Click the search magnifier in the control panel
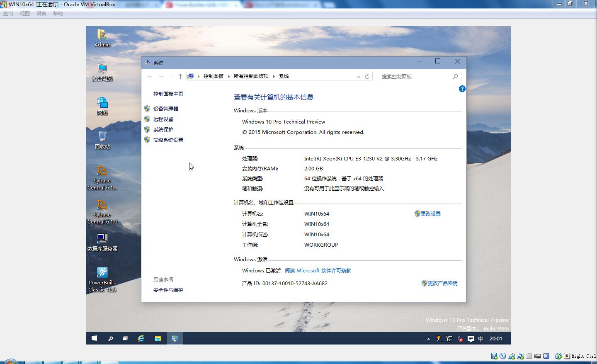Viewport: 597px width, 364px height. [x=455, y=76]
